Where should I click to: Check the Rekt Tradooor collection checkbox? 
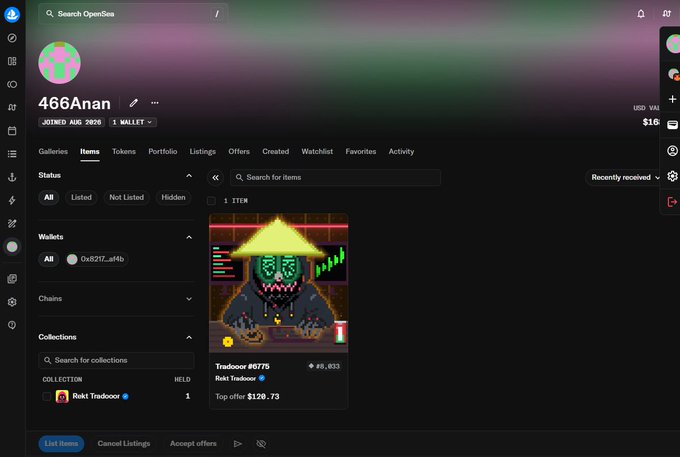[x=47, y=396]
